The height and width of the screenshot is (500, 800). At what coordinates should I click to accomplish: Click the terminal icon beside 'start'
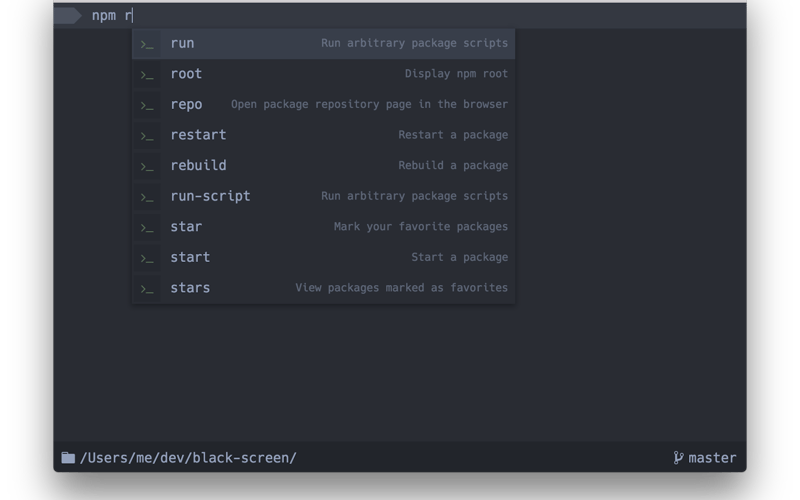(147, 259)
